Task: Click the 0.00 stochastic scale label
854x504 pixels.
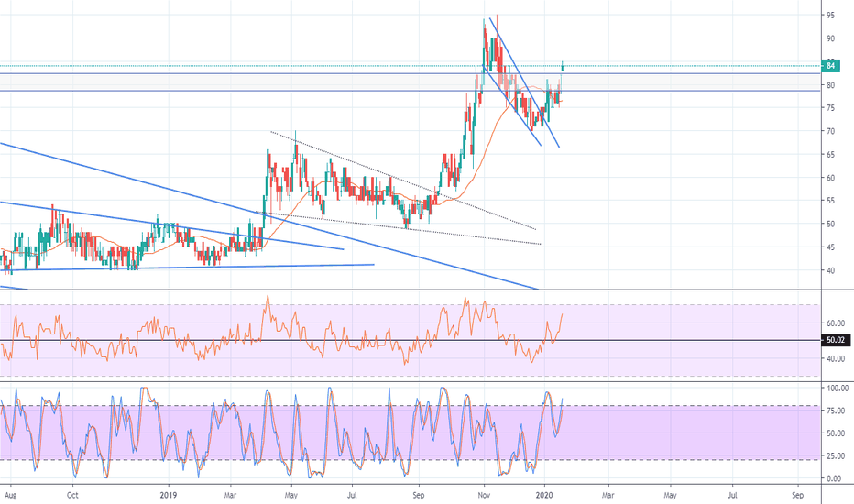Action: coord(834,479)
